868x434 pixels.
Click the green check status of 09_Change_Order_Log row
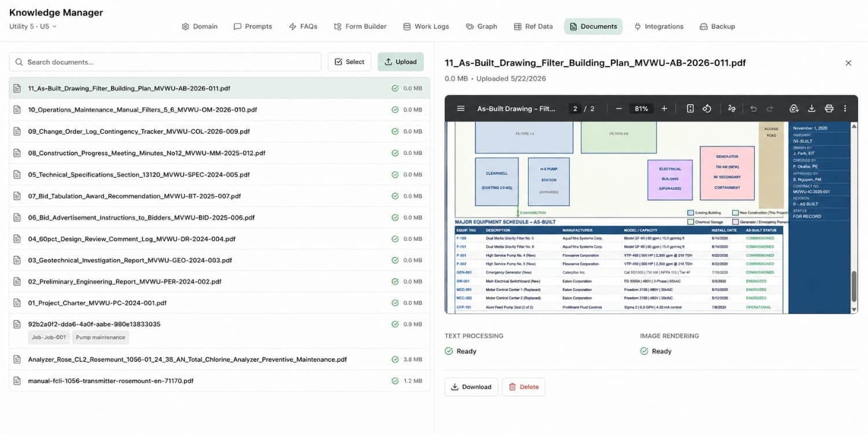395,131
